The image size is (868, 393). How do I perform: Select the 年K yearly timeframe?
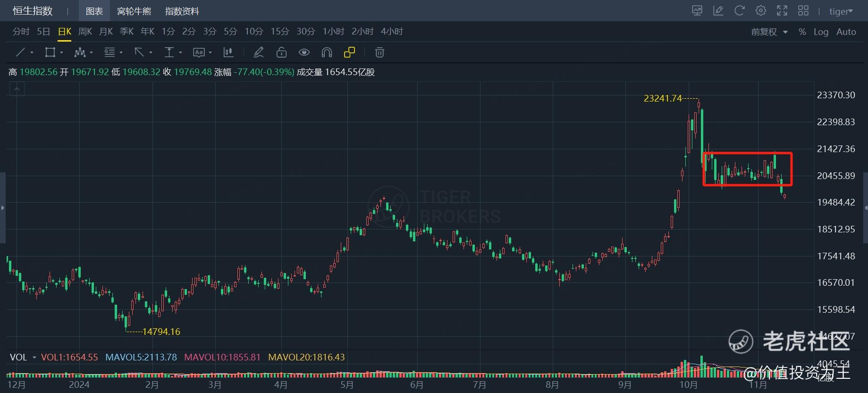[x=147, y=32]
